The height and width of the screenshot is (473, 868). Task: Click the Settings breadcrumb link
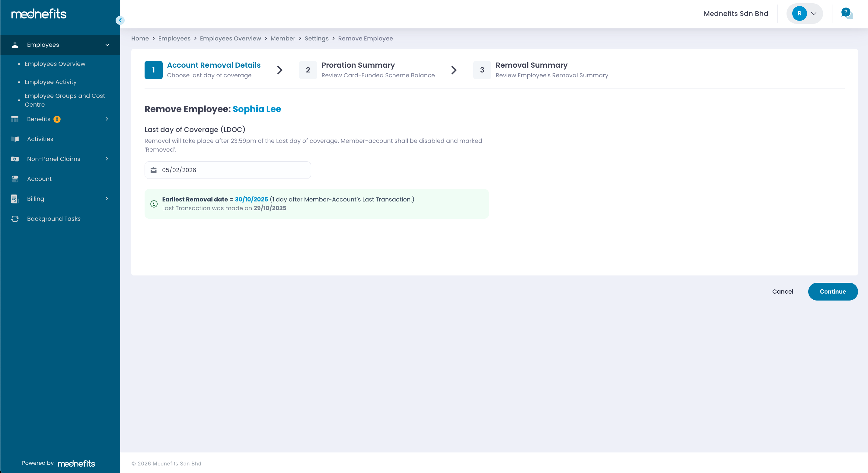(316, 38)
